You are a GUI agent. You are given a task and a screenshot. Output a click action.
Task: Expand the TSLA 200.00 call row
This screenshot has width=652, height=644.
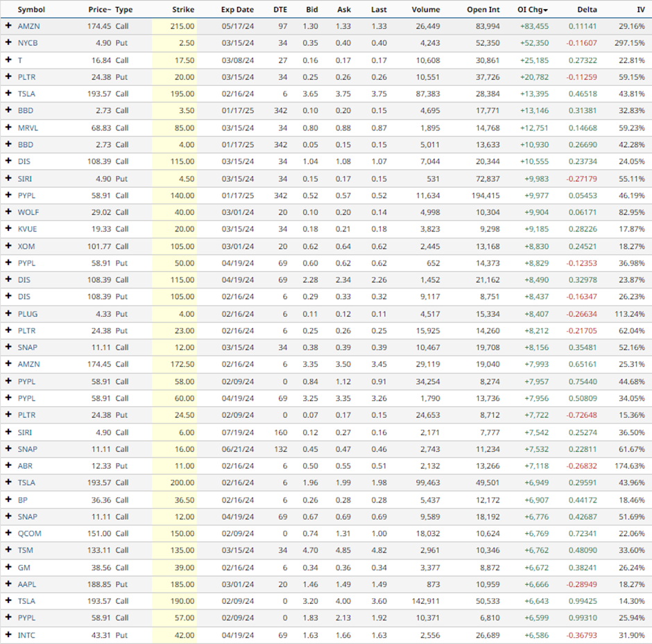pos(8,482)
